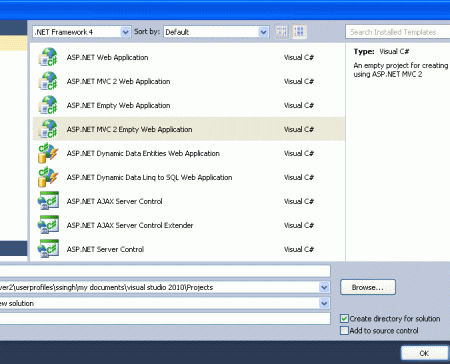Image resolution: width=450 pixels, height=364 pixels.
Task: Open the .NET Framework 4 version dropdown
Action: (125, 32)
